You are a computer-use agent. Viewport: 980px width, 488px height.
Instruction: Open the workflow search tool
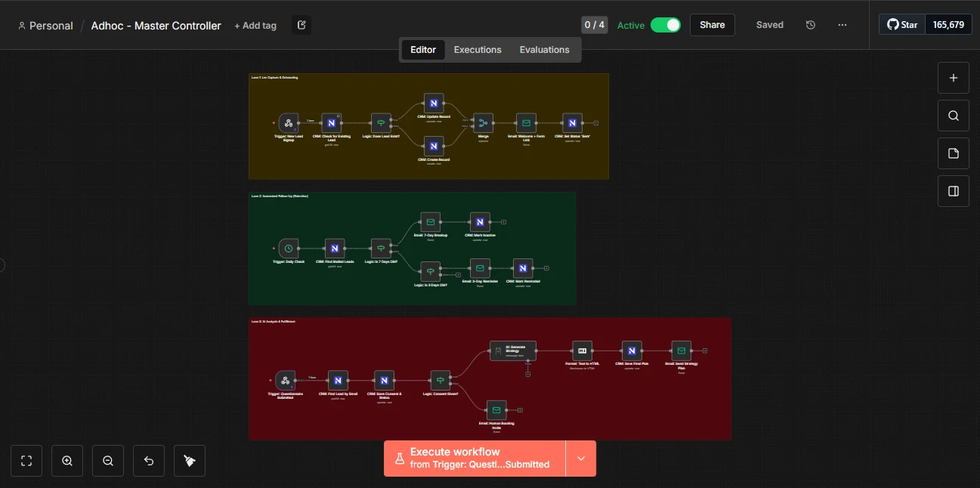coord(953,115)
